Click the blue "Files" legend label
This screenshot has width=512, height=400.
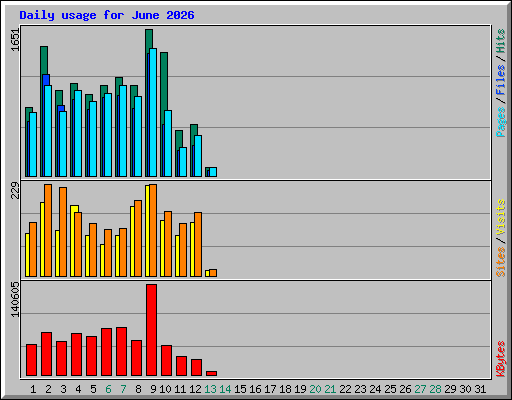pyautogui.click(x=501, y=80)
